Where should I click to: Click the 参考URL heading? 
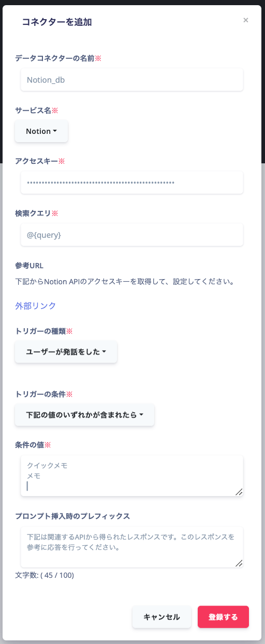(30, 266)
